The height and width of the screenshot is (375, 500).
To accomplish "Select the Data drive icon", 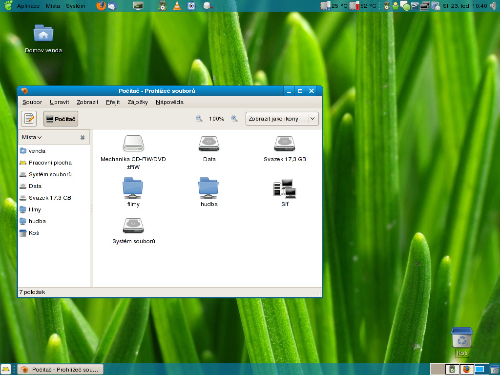I will point(209,143).
